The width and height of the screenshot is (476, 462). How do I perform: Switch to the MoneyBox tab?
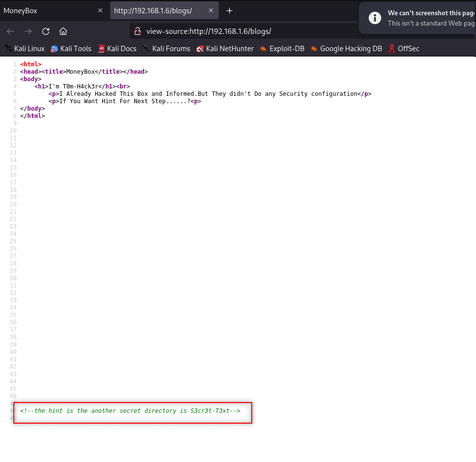[54, 11]
